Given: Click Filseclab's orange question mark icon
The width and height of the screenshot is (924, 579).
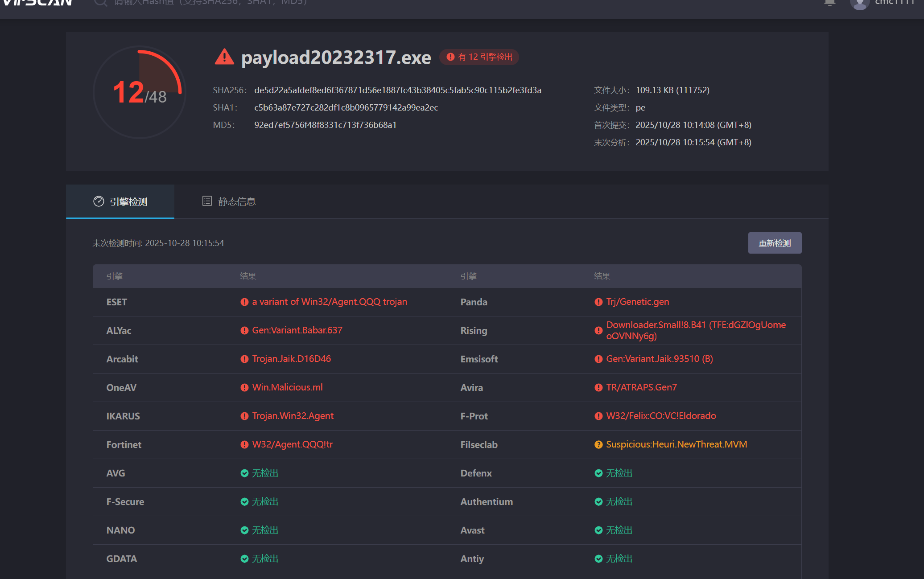Looking at the screenshot, I should [598, 445].
